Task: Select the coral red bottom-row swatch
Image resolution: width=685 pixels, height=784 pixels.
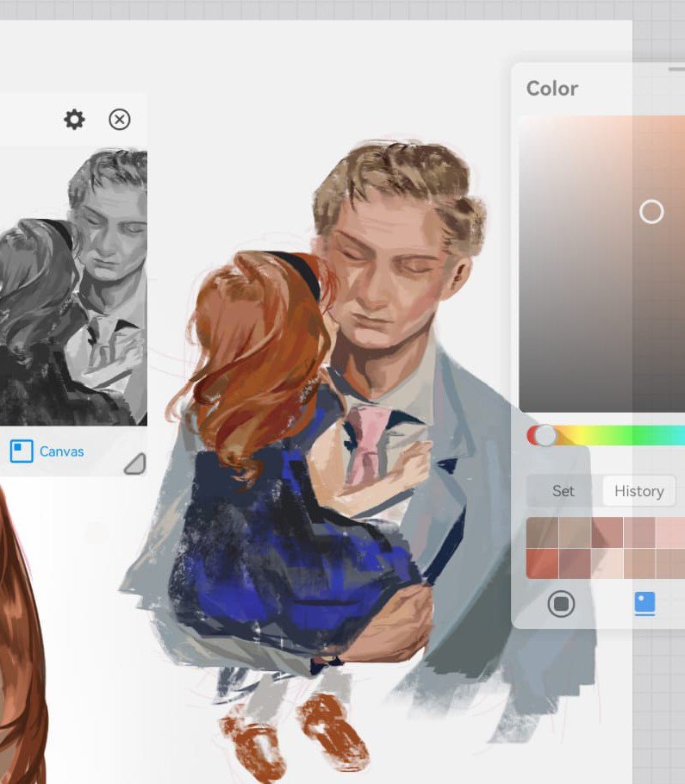Action: pos(543,563)
